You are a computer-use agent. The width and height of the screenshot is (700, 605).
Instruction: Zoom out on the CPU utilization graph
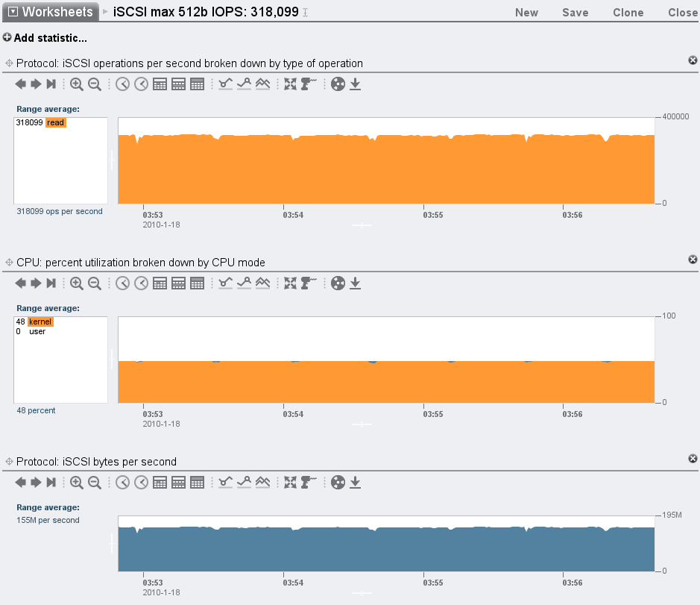click(95, 283)
